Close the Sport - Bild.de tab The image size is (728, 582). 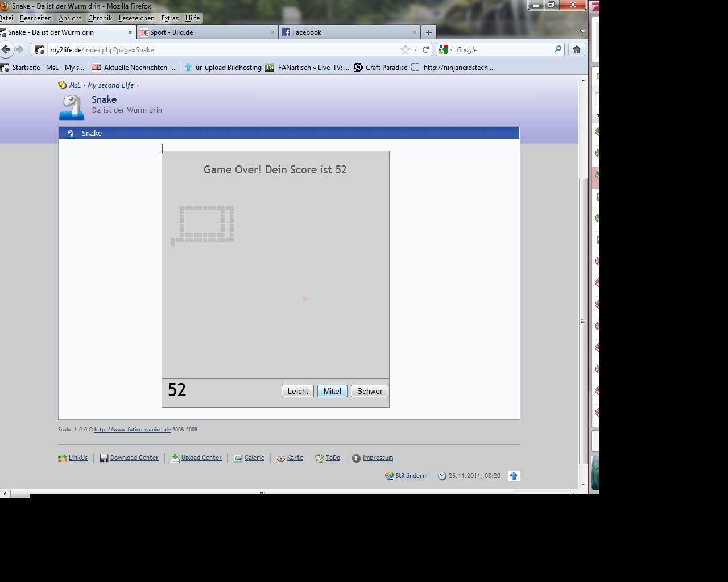pyautogui.click(x=272, y=32)
